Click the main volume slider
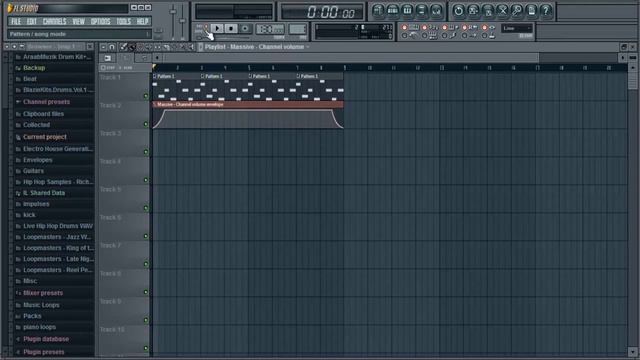The height and width of the screenshot is (360, 640). click(x=173, y=20)
